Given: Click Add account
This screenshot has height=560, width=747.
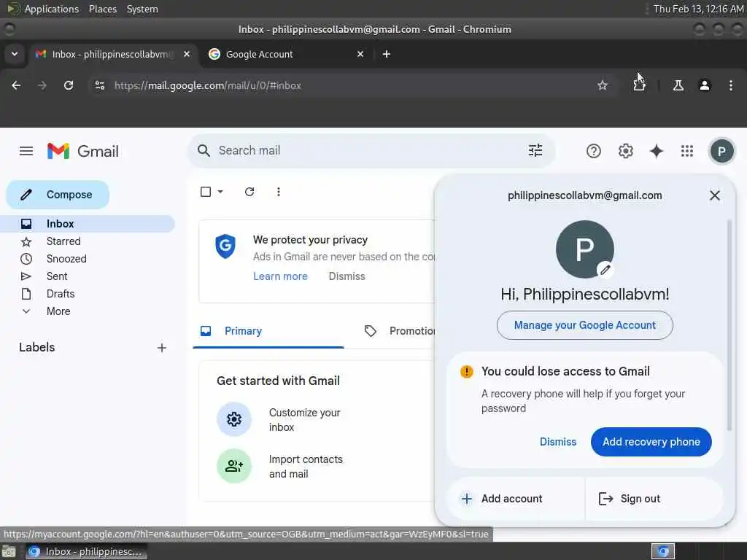Looking at the screenshot, I should click(516, 499).
